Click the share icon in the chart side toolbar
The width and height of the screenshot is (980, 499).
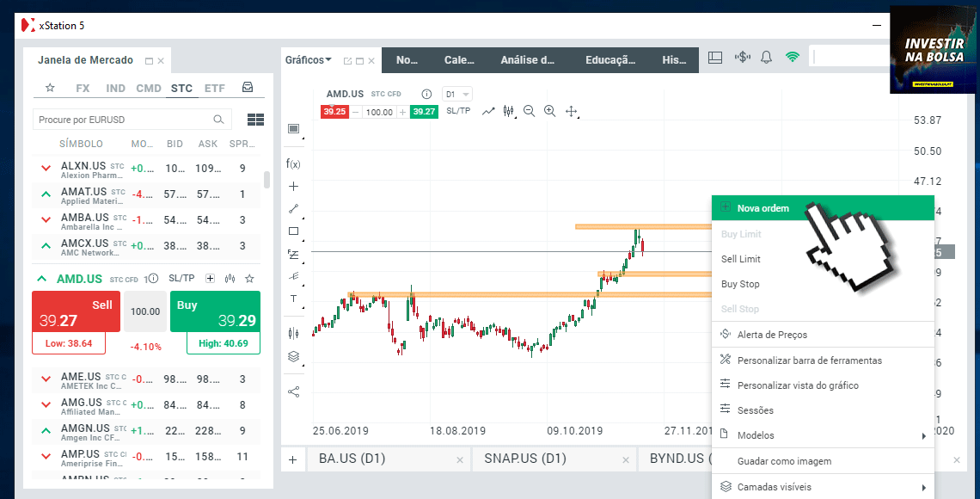coord(294,392)
